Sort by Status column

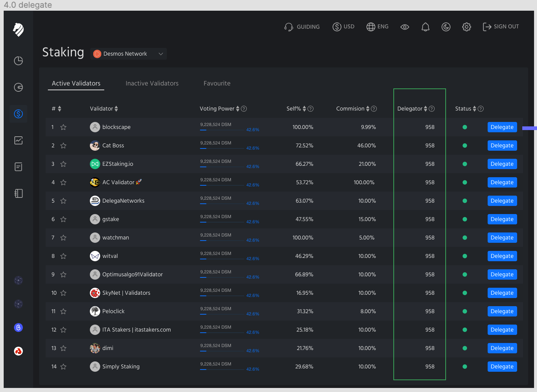[474, 109]
